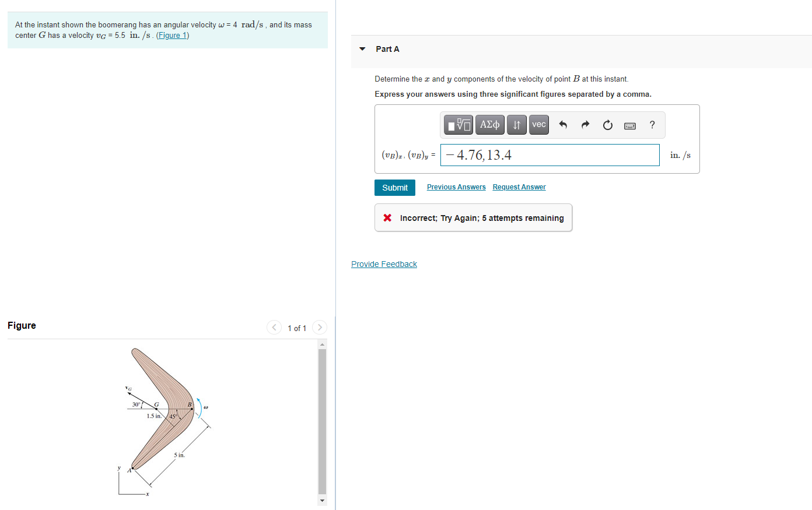Go to the previous figure

point(274,327)
